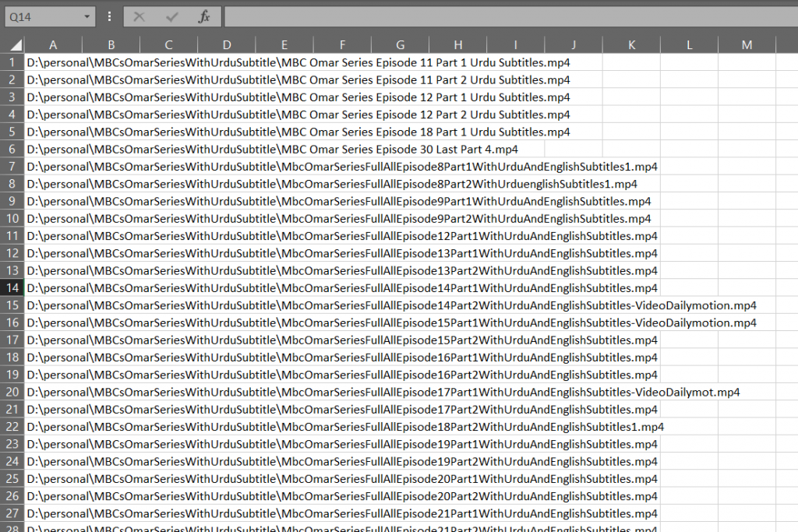Select column A header
Viewport: 798px width, 532px height.
(53, 44)
